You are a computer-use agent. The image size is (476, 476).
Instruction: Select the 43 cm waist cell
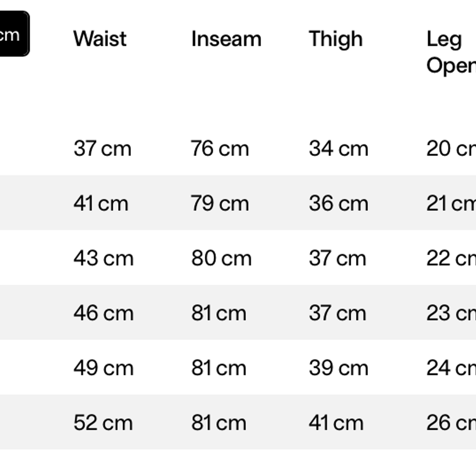click(103, 258)
